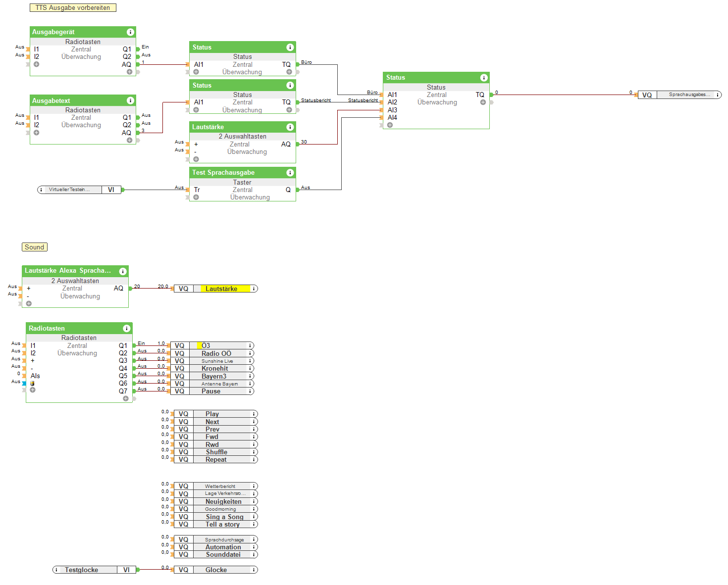The height and width of the screenshot is (585, 728).
Task: Click plus icon under Q7 in Radiotasten
Action: point(126,398)
